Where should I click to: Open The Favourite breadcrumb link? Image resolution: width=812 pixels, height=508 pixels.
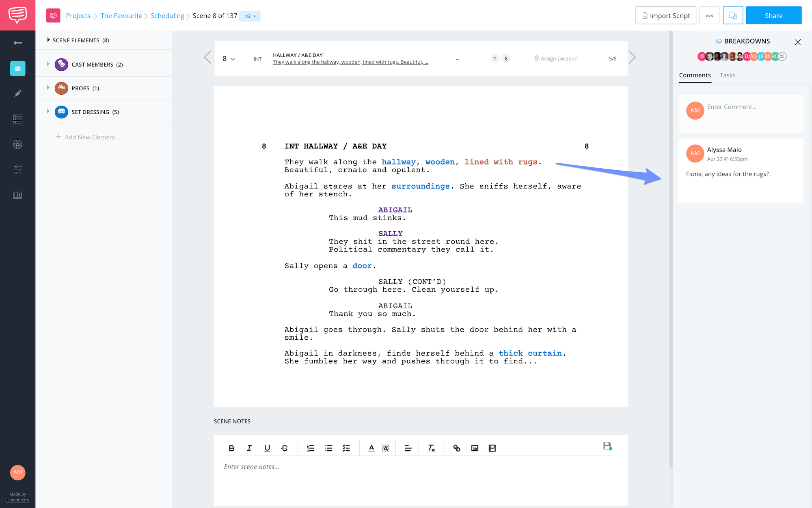point(121,15)
